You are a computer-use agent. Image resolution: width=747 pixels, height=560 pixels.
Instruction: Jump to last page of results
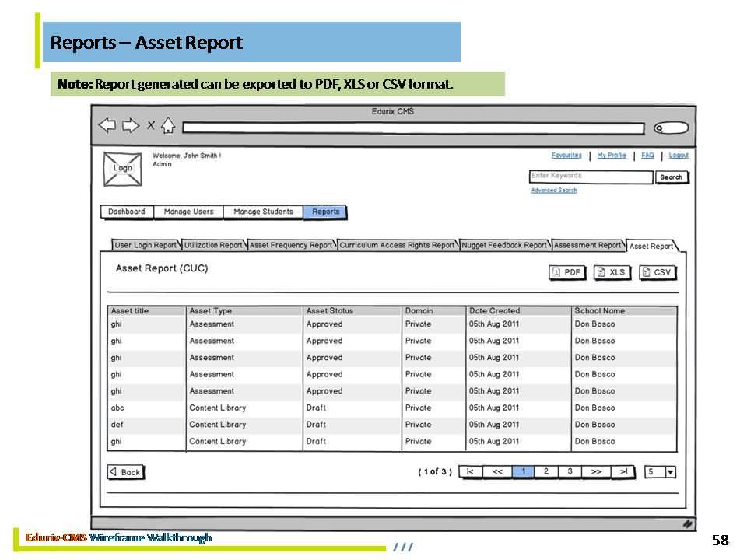(x=623, y=471)
